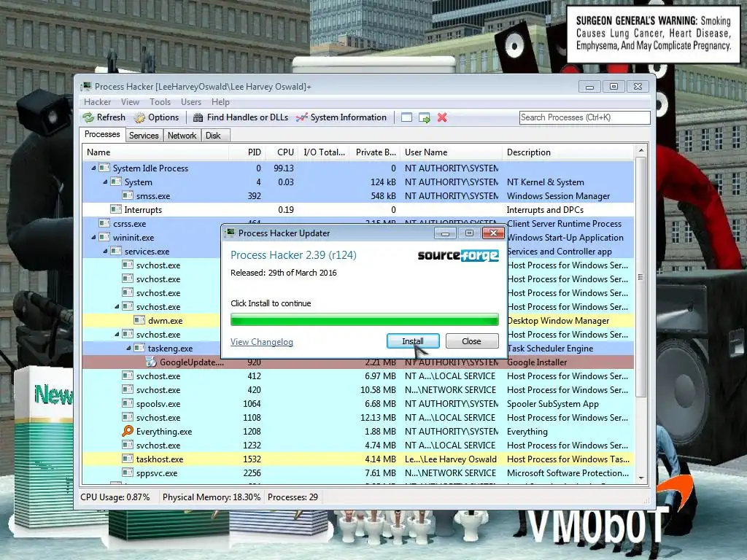The width and height of the screenshot is (747, 560).
Task: Click the scrollbar up arrow in process list
Action: (640, 150)
